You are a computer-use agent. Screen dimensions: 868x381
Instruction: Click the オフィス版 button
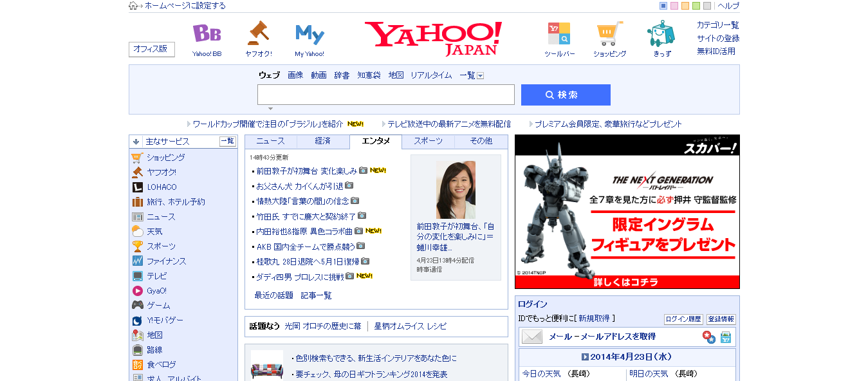pyautogui.click(x=152, y=49)
